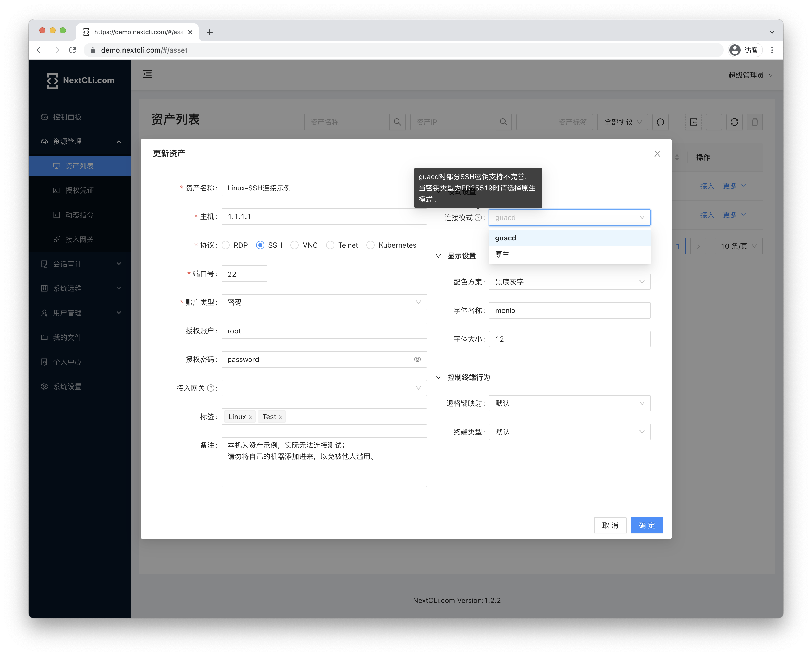This screenshot has width=812, height=656.
Task: Choose 原生 option in dropdown list
Action: click(x=570, y=254)
